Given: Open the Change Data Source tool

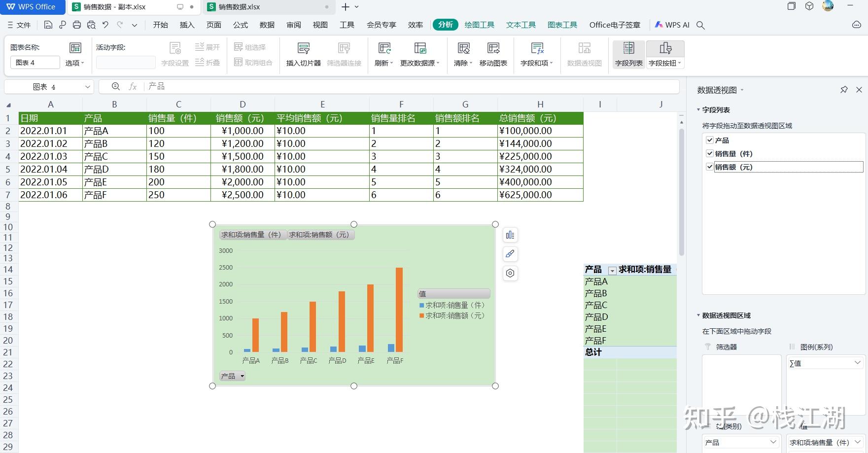Looking at the screenshot, I should pyautogui.click(x=420, y=53).
